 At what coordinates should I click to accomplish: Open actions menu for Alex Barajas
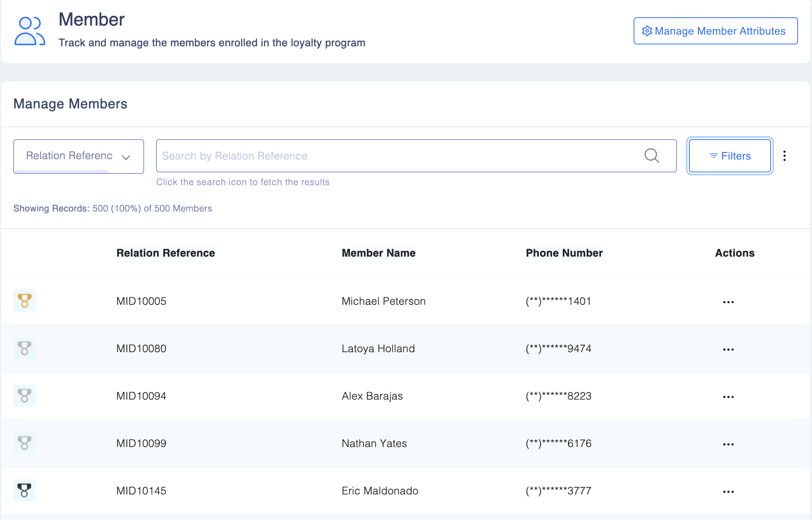pyautogui.click(x=728, y=397)
